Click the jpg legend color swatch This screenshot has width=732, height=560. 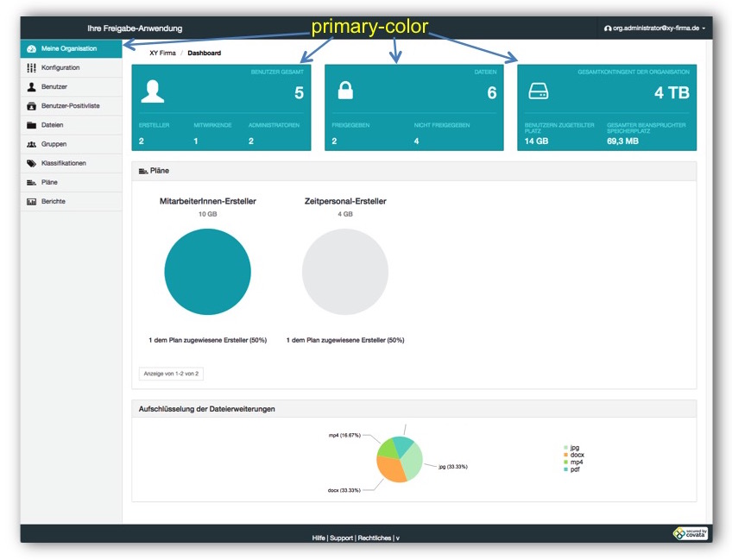pyautogui.click(x=565, y=448)
